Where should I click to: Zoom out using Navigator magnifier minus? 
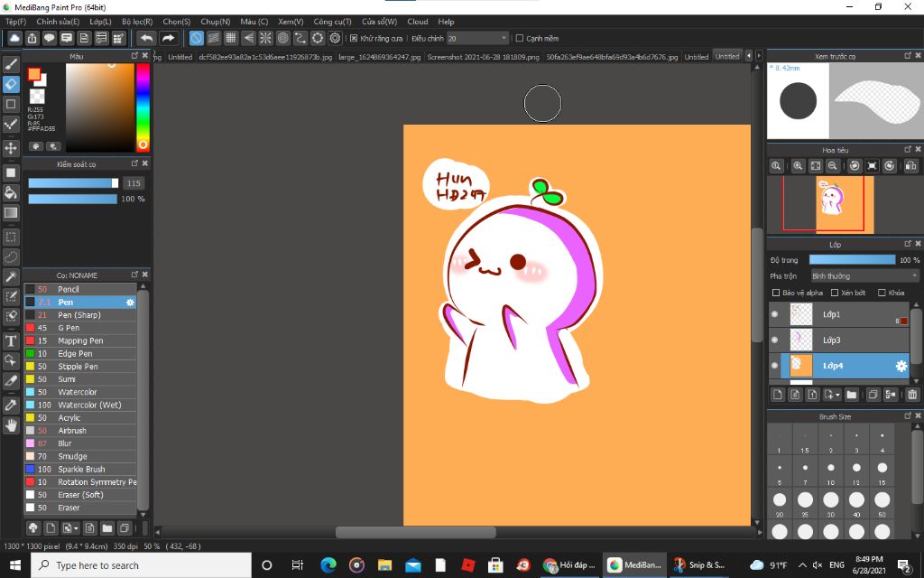[x=833, y=166]
